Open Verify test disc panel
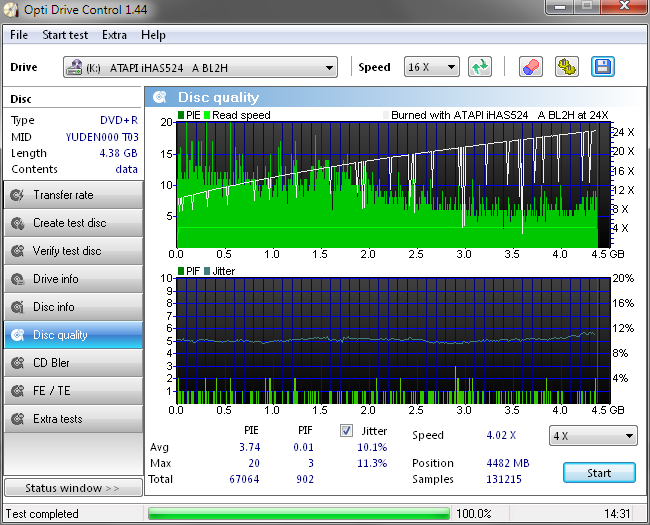The height and width of the screenshot is (525, 650). [x=73, y=251]
